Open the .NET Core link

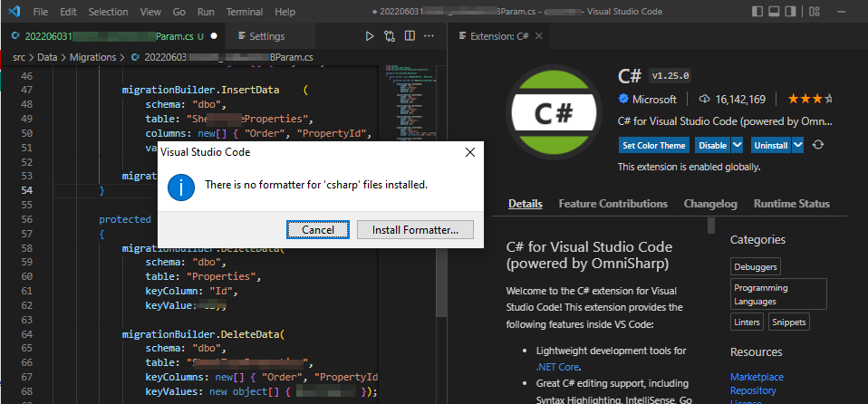[557, 366]
